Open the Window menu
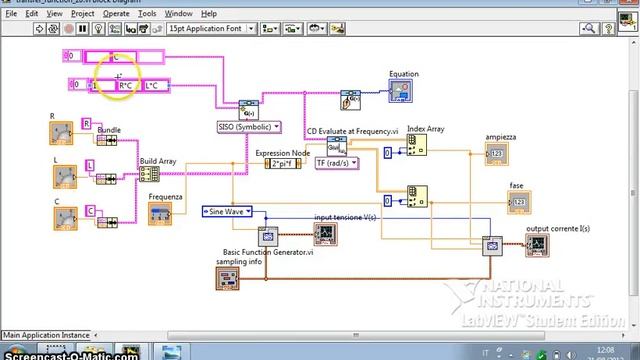 coord(178,13)
